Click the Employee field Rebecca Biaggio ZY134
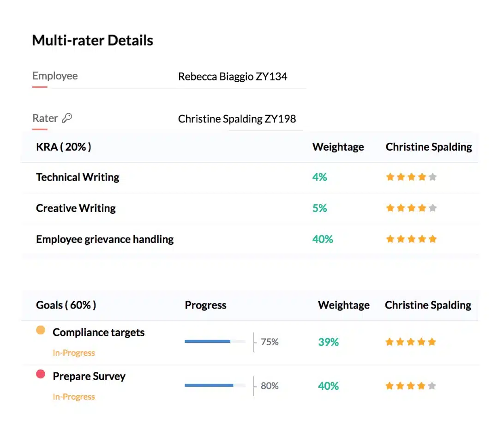504x437 pixels. coord(233,77)
